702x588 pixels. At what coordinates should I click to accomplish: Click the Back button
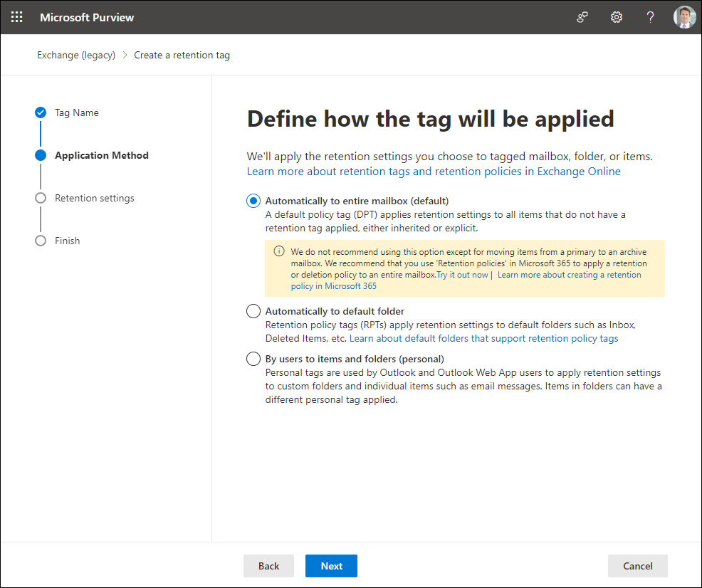click(x=268, y=566)
